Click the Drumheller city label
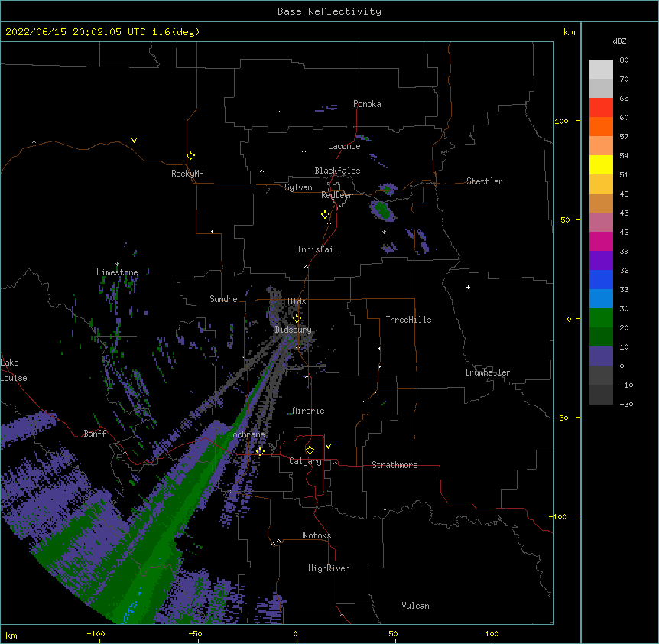Viewport: 659px width, 644px height. tap(488, 372)
